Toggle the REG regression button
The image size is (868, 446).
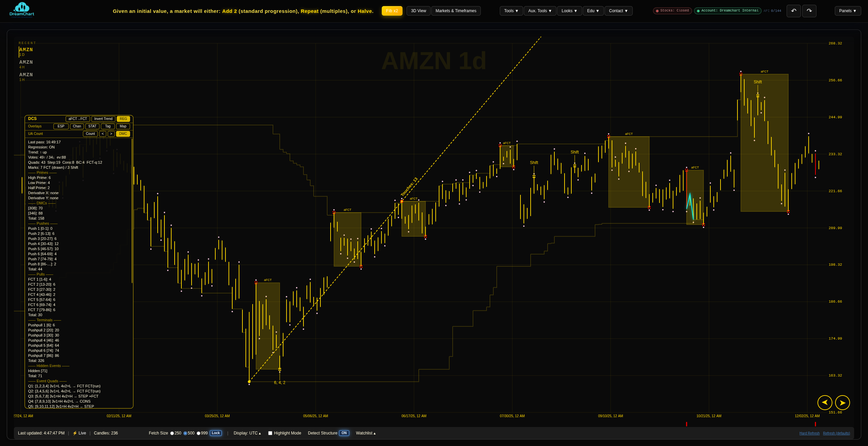tap(123, 119)
